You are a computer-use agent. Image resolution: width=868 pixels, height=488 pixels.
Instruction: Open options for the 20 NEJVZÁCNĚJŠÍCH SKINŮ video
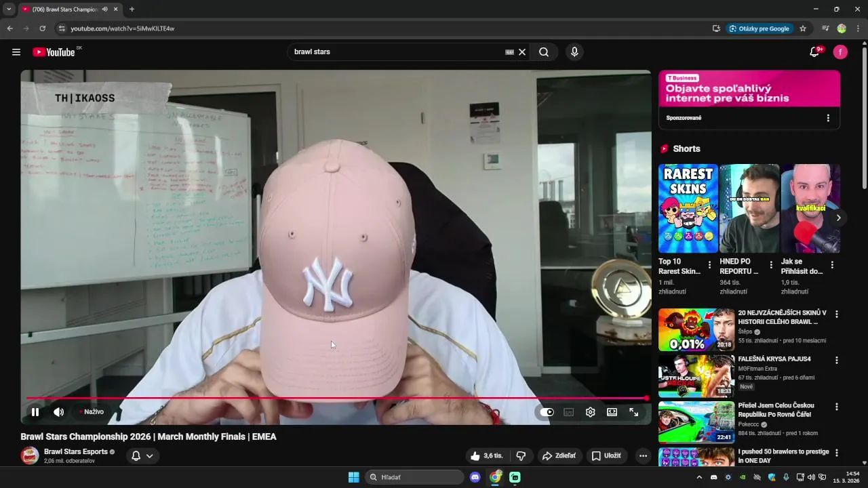[x=837, y=314]
